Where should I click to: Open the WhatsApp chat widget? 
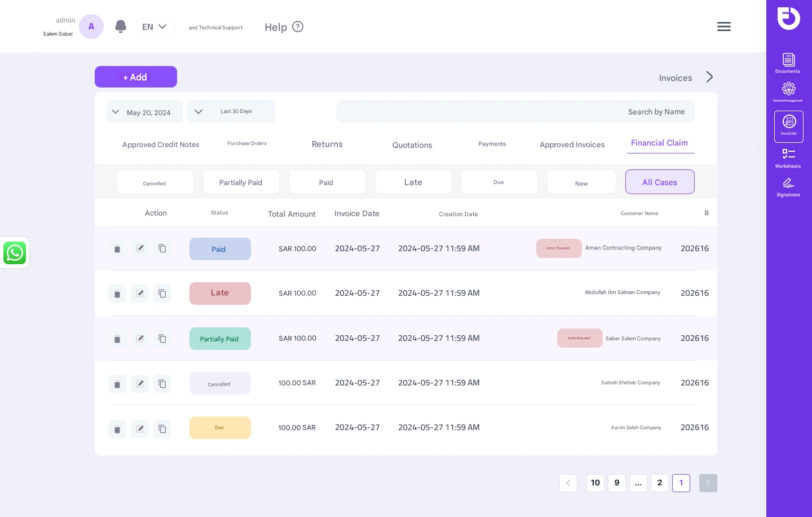[15, 253]
